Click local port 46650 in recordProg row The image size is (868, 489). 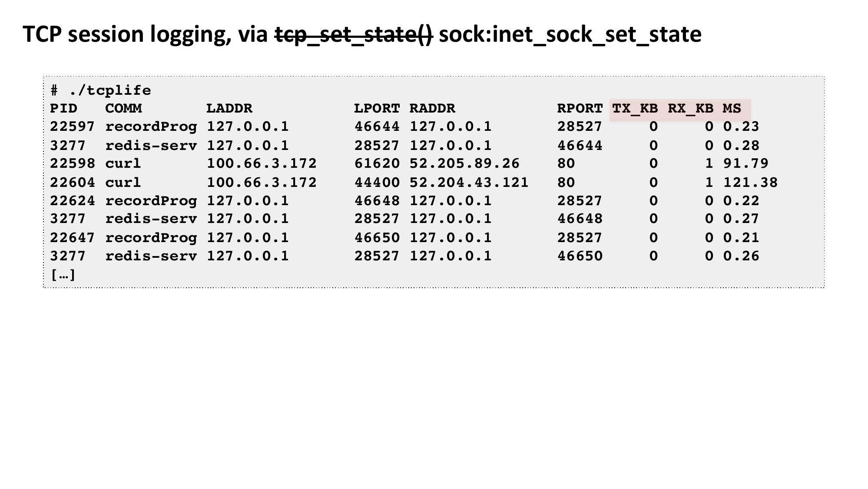pos(377,238)
